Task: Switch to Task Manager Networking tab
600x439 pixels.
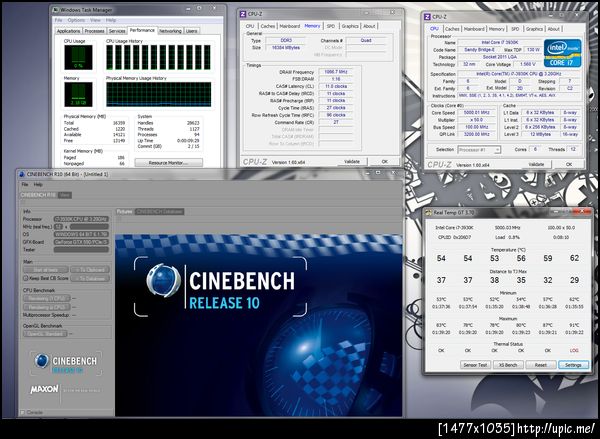Action: 170,31
